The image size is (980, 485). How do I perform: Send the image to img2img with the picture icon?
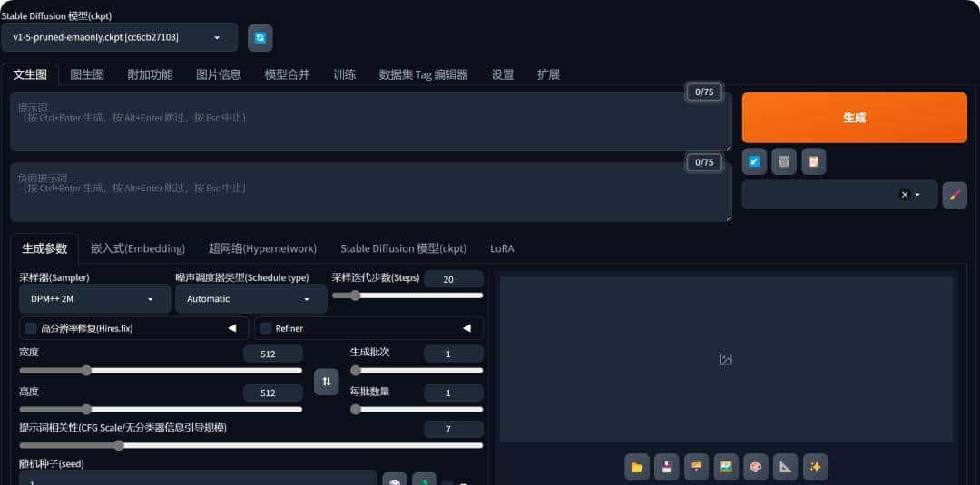[x=726, y=467]
